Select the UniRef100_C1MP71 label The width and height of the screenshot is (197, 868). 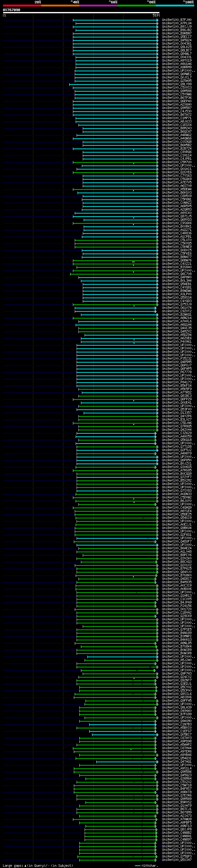pyautogui.click(x=177, y=118)
